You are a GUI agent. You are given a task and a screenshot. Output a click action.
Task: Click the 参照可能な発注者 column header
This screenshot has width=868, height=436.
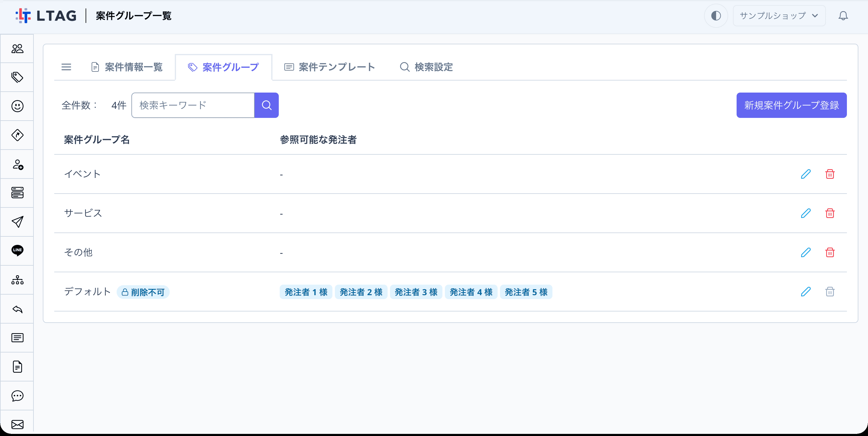[318, 140]
